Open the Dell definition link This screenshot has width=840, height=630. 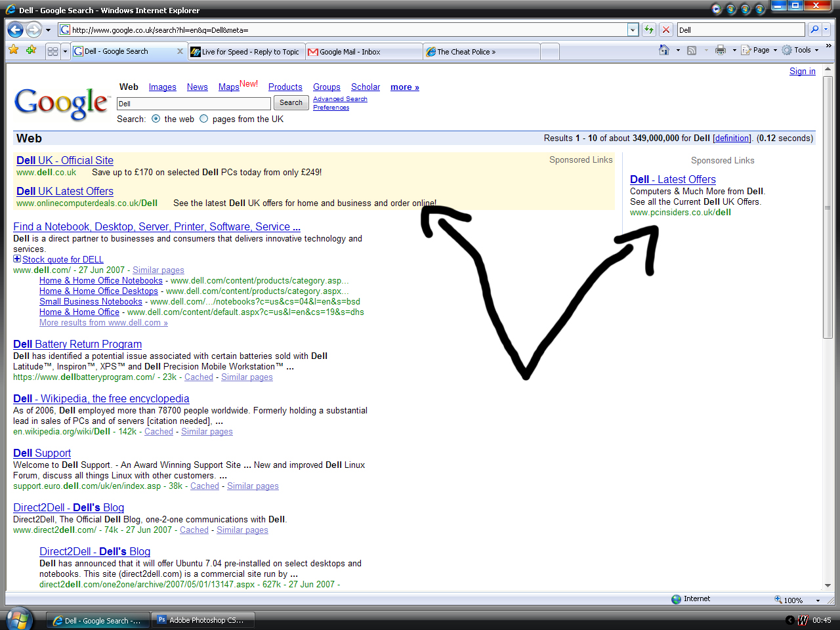click(x=732, y=138)
